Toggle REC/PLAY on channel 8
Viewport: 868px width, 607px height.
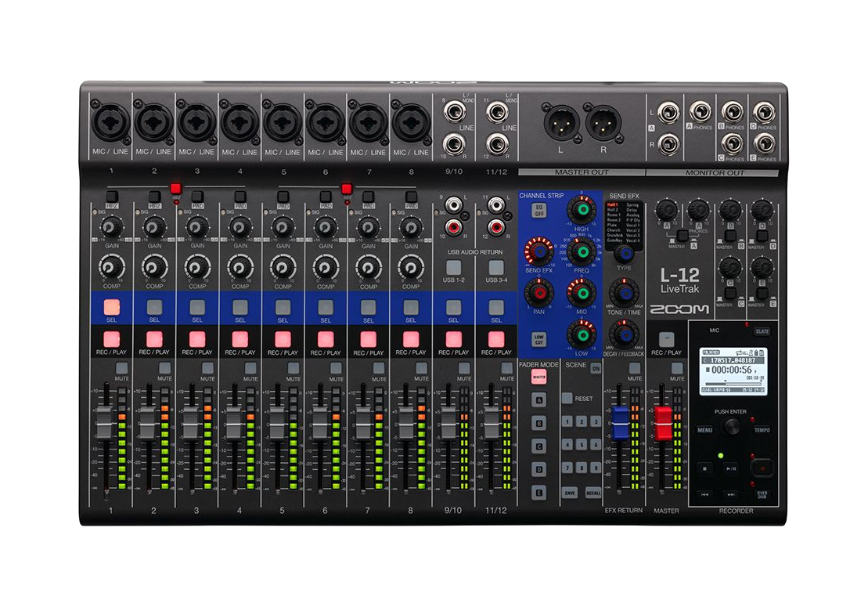point(411,339)
